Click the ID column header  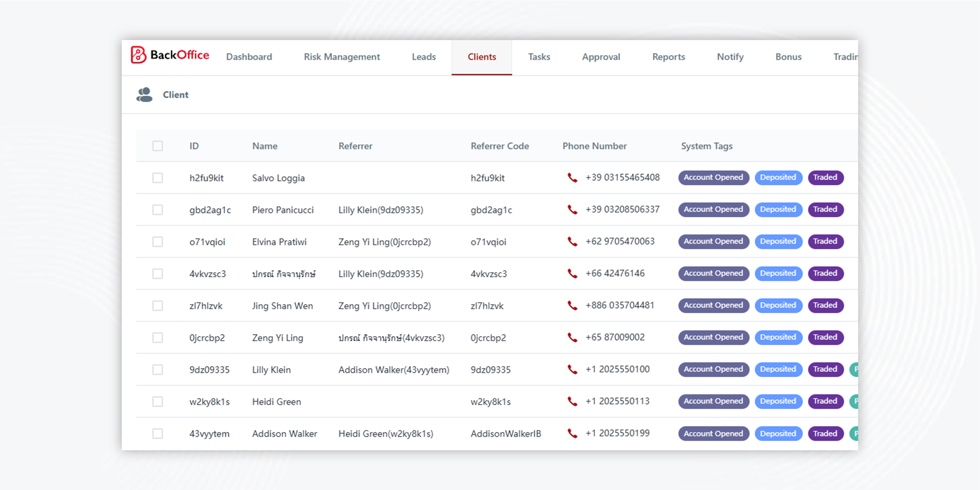[x=194, y=146]
